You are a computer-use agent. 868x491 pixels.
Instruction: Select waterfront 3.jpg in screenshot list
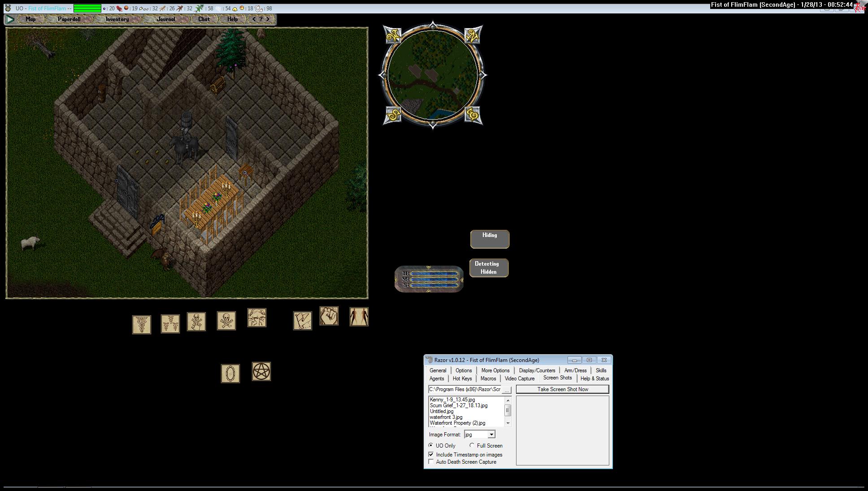click(446, 417)
